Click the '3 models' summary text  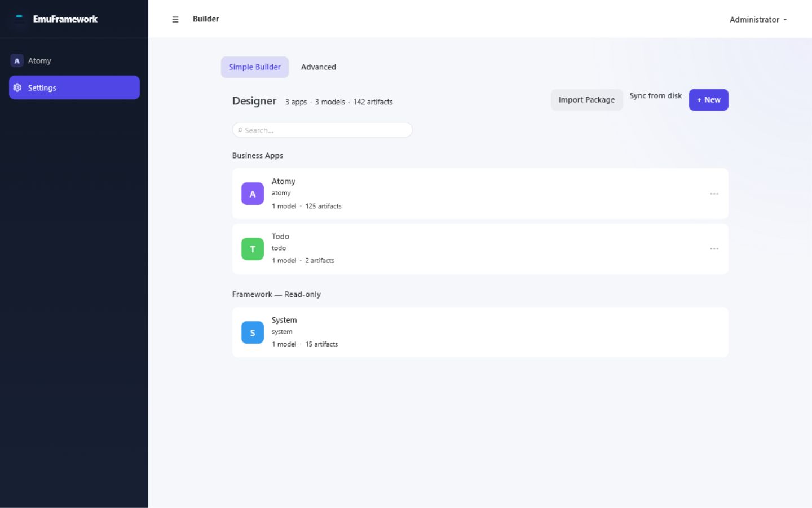[x=330, y=102]
